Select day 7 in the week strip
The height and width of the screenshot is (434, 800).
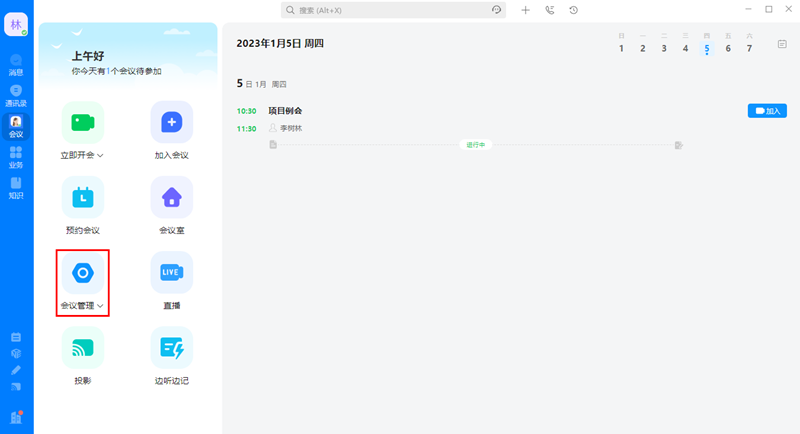click(749, 48)
